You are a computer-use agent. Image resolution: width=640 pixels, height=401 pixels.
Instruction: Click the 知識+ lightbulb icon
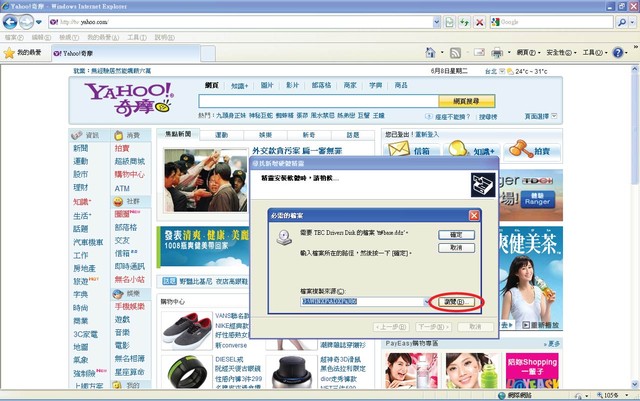458,149
